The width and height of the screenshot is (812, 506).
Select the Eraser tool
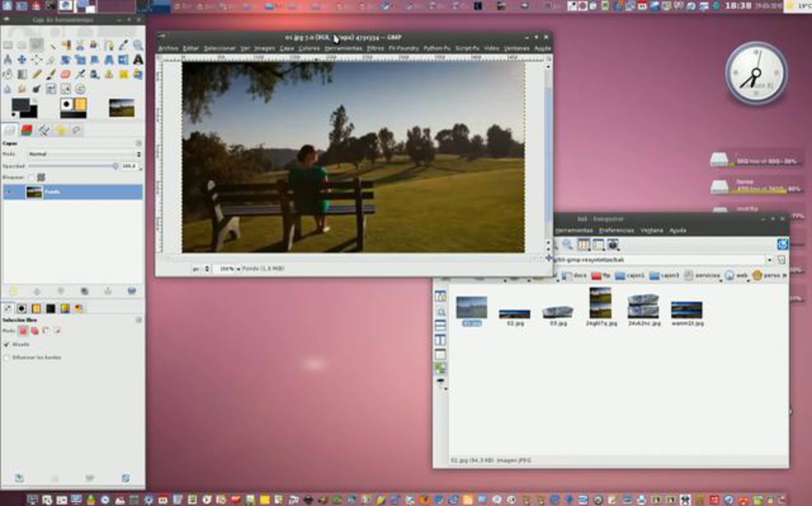(66, 74)
